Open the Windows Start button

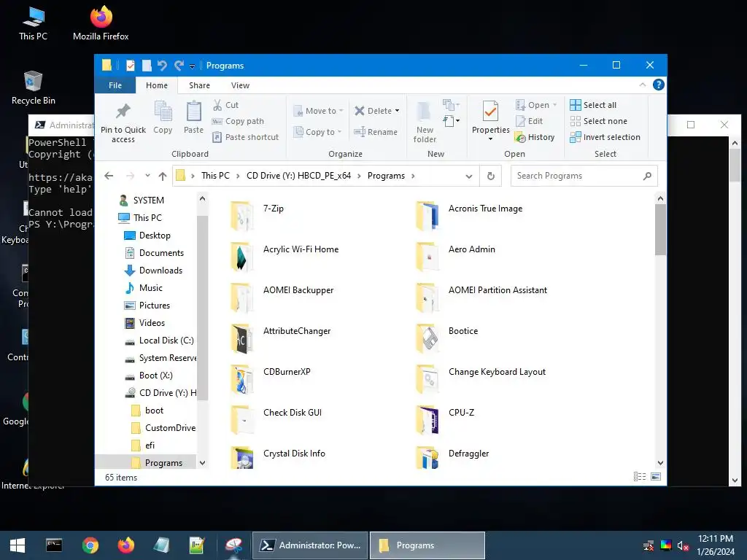point(18,545)
